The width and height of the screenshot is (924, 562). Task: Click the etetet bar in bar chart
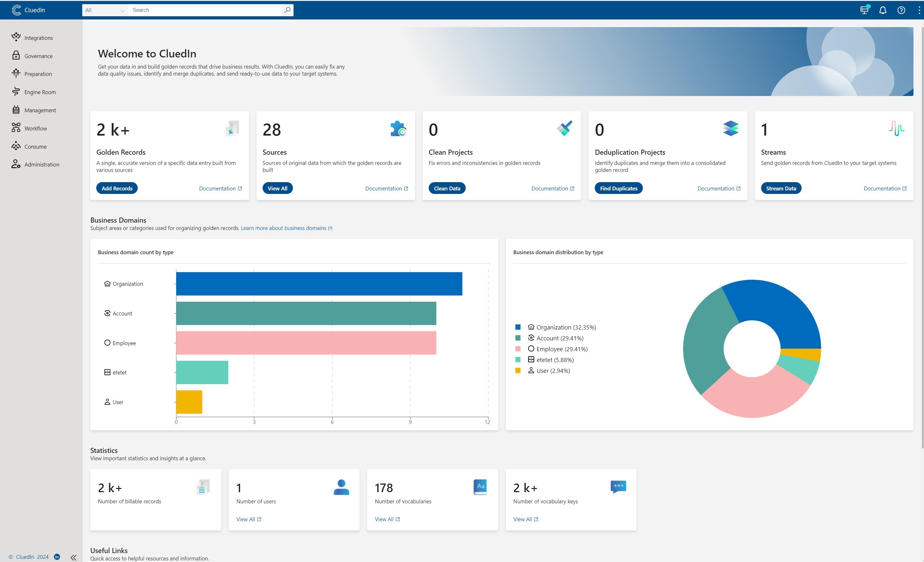pos(202,373)
